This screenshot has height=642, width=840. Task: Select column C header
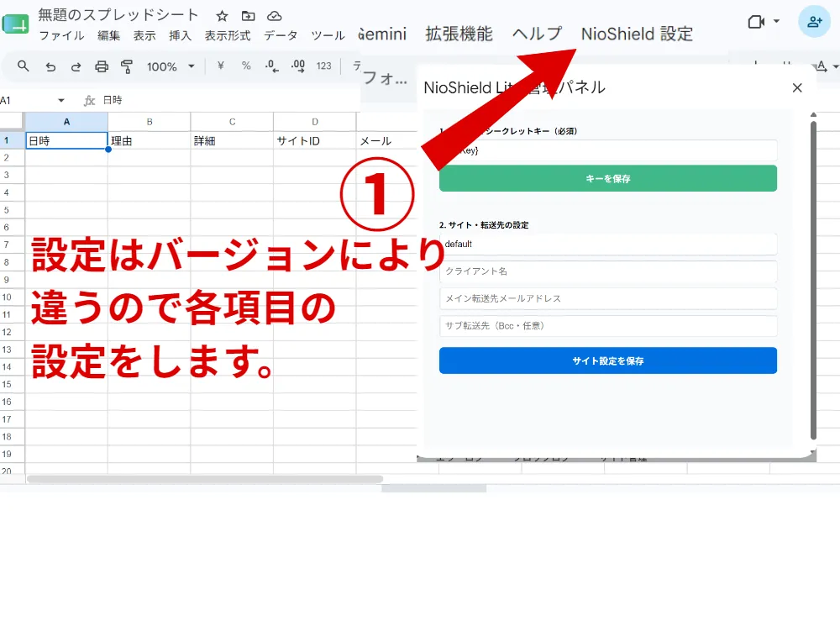tap(232, 122)
